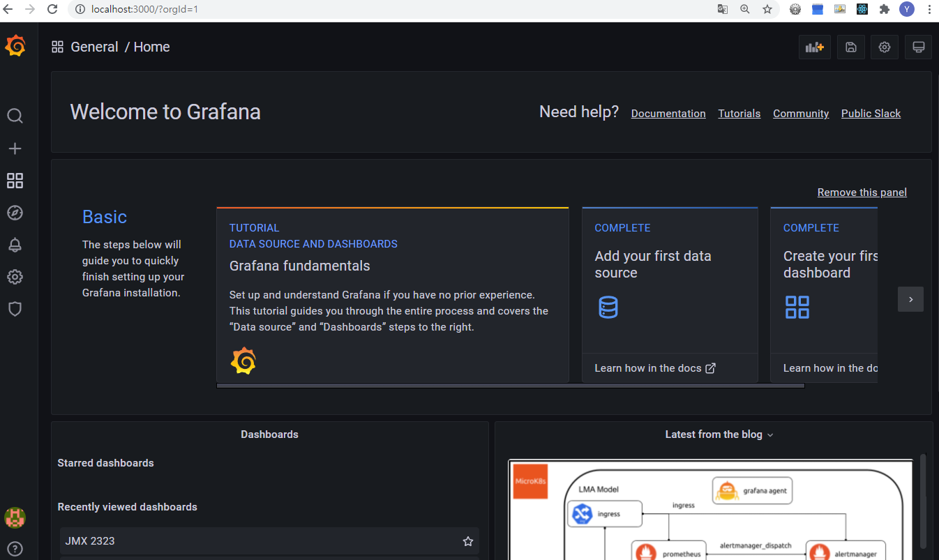
Task: Click the dashboard squares icon in card
Action: [797, 307]
